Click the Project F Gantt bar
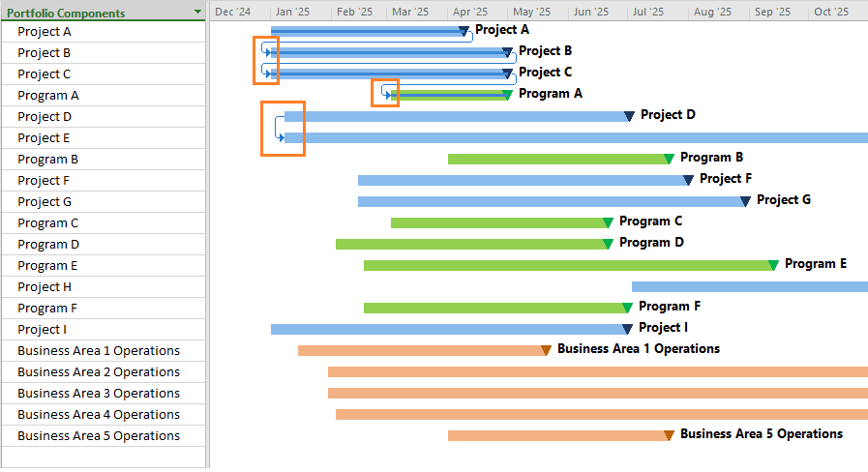This screenshot has width=868, height=472. (x=522, y=181)
